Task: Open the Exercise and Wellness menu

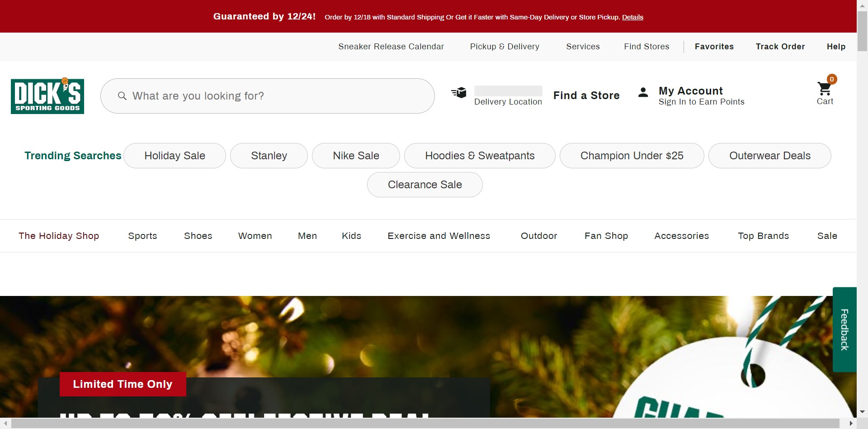Action: click(439, 236)
